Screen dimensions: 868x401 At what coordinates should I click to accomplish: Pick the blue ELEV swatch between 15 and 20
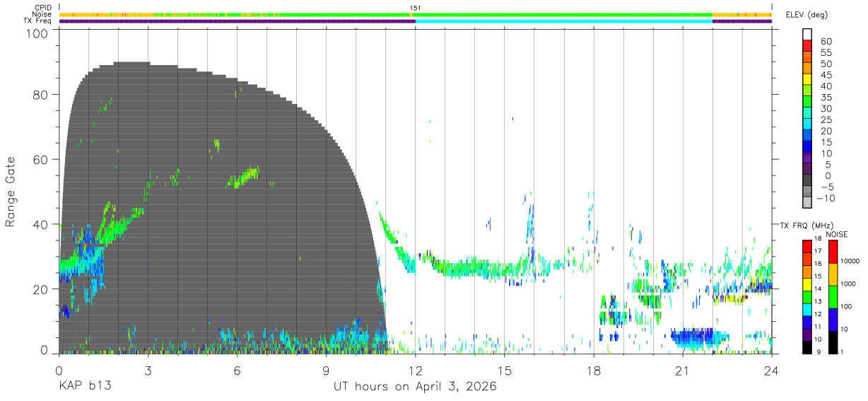pos(808,136)
